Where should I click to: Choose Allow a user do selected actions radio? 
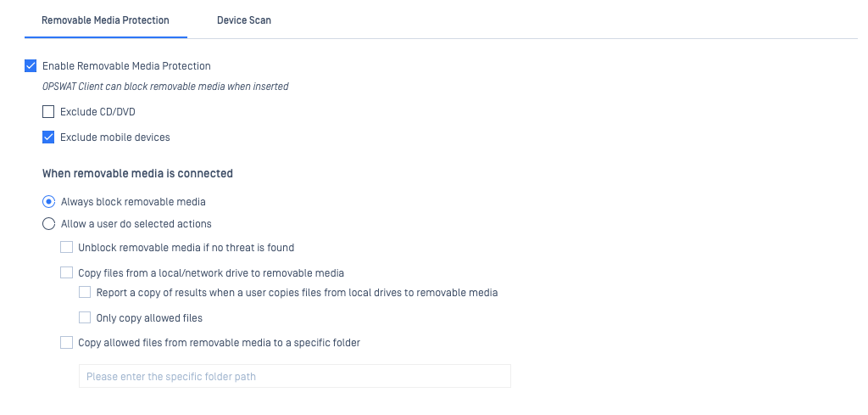click(48, 224)
